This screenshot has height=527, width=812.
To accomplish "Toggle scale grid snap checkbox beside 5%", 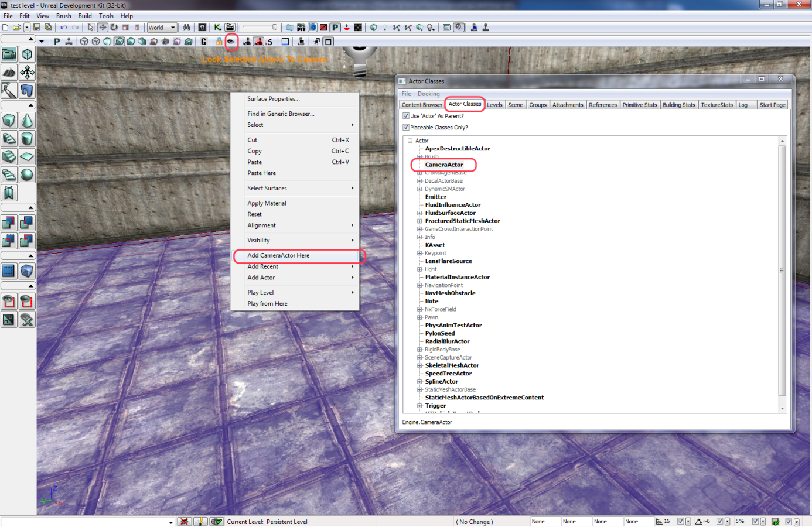I will point(755,521).
